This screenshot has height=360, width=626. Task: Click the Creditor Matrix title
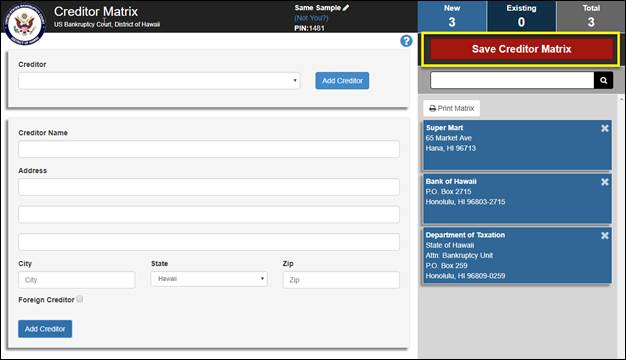pyautogui.click(x=96, y=12)
